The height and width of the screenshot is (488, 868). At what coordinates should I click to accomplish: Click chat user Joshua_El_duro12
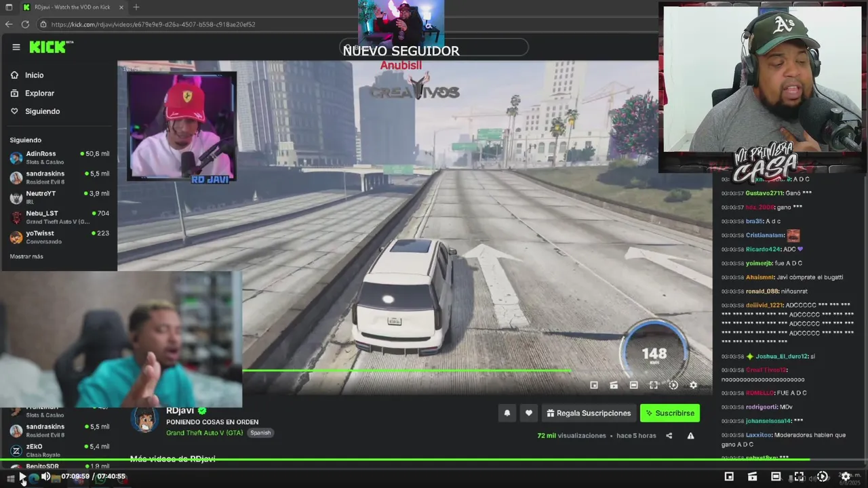(781, 357)
